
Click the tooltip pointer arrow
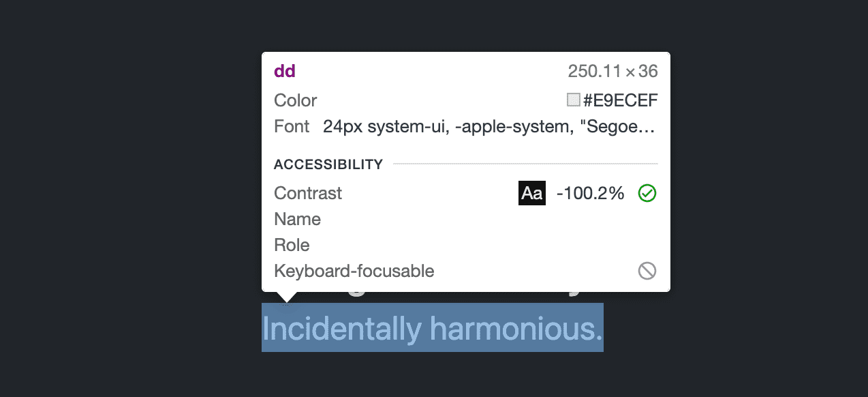coord(288,295)
